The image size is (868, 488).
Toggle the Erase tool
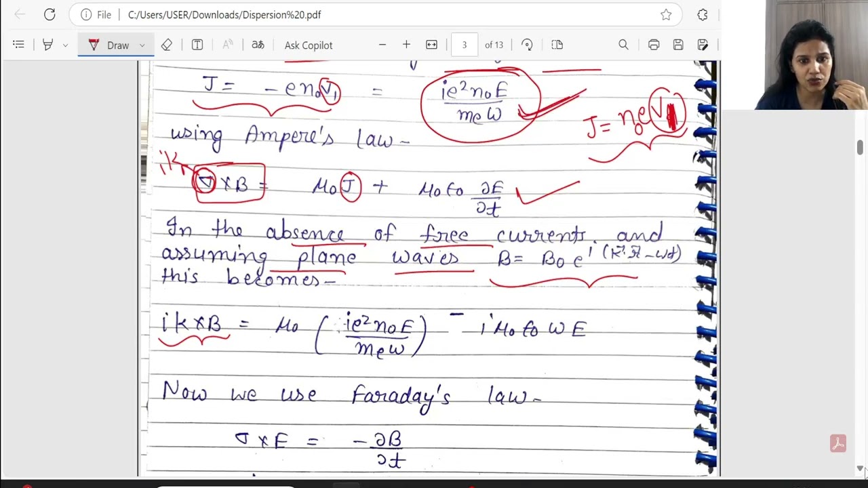tap(167, 45)
